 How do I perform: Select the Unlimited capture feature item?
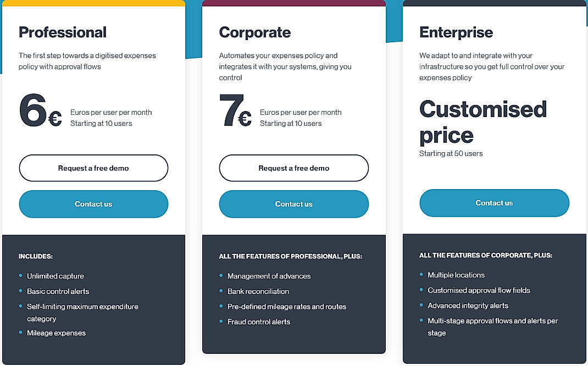(55, 276)
